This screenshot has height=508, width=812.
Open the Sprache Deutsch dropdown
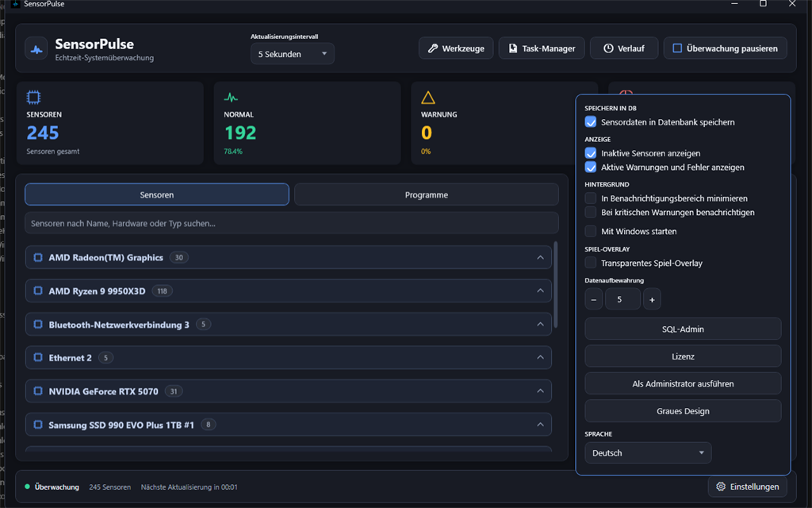(x=648, y=452)
